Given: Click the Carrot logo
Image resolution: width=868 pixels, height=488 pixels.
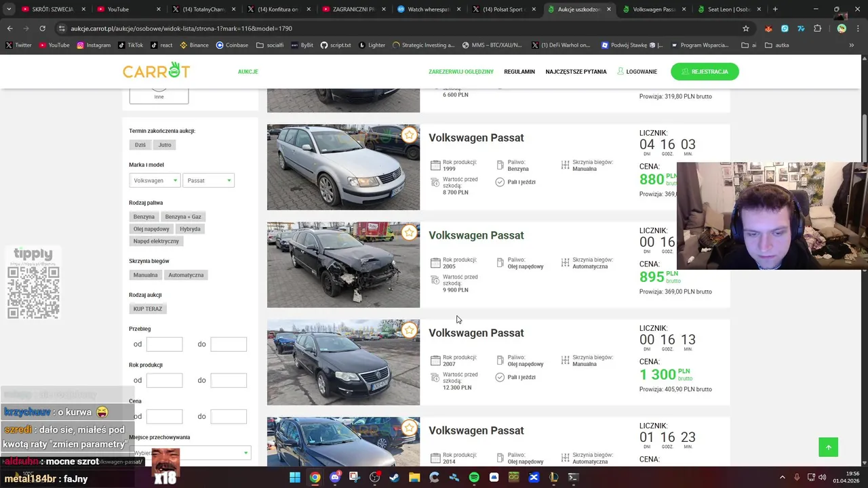Looking at the screenshot, I should 156,70.
